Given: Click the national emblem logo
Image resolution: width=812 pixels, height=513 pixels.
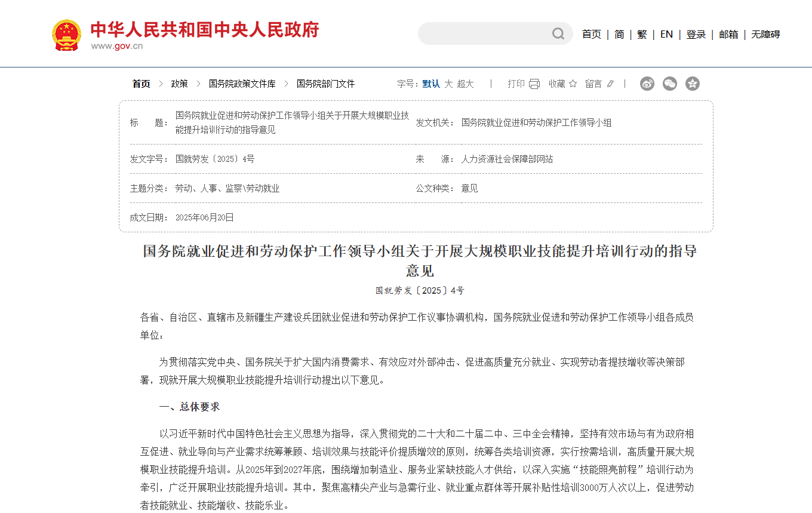Looking at the screenshot, I should 66,33.
